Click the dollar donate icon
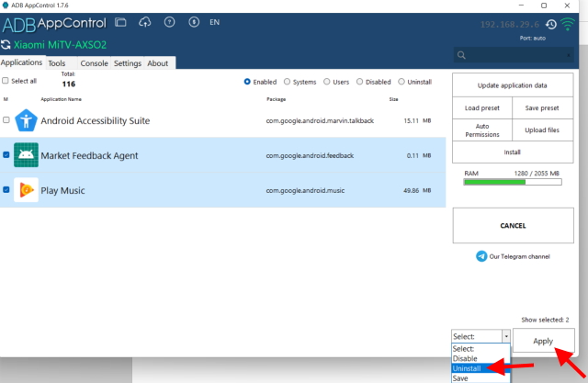Viewport: 588px width, 383px height. pos(191,21)
